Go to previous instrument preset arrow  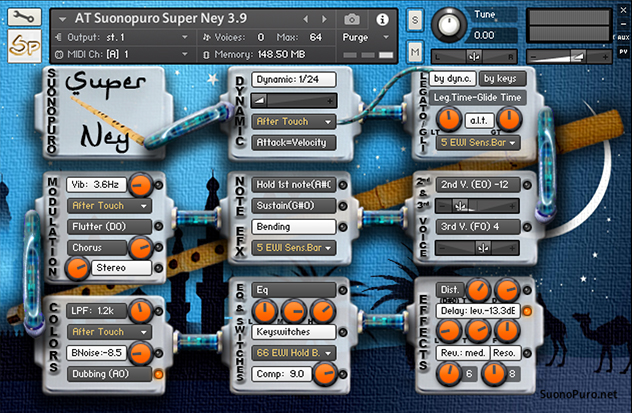click(306, 19)
